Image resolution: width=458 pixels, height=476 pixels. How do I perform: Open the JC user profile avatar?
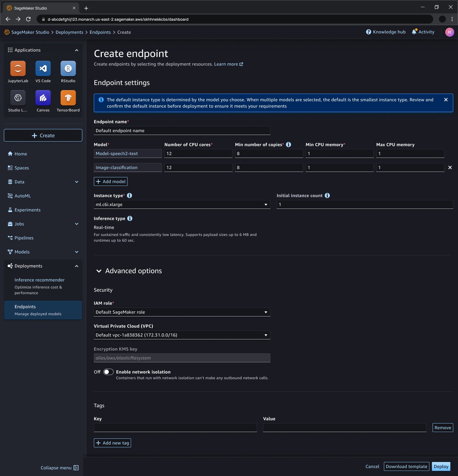tap(449, 32)
